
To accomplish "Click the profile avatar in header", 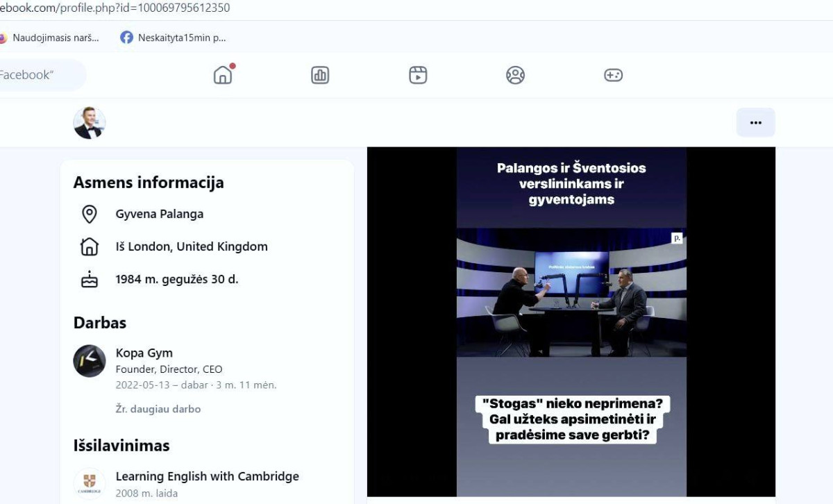I will [x=90, y=123].
